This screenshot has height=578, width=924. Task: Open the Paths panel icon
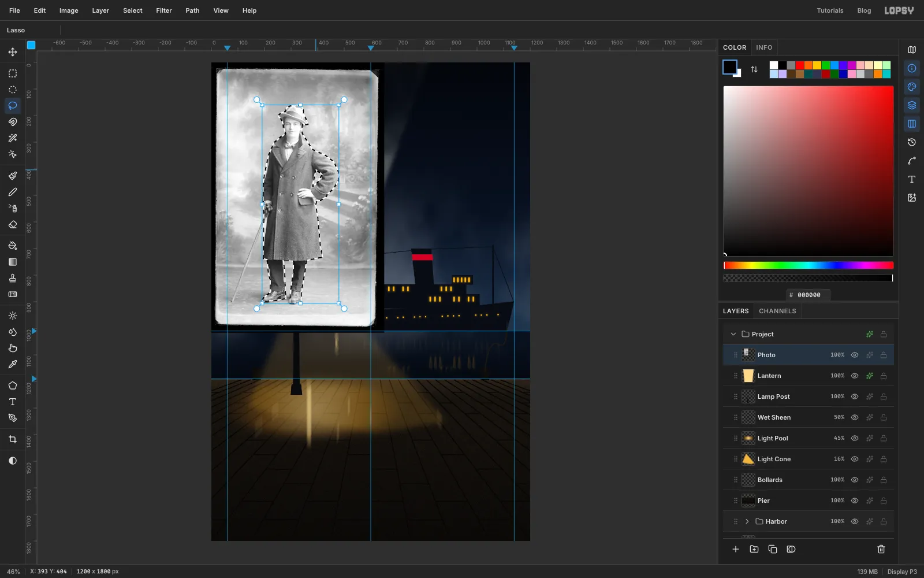pos(912,161)
